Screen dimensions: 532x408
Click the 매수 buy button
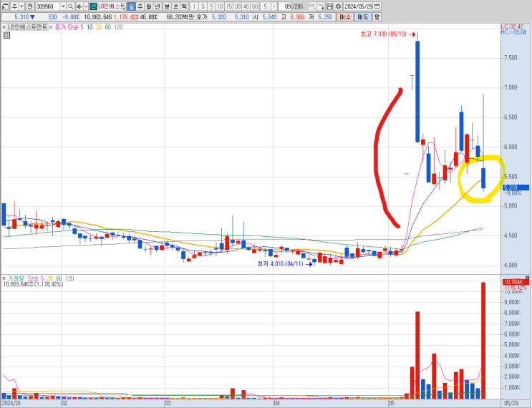point(345,17)
